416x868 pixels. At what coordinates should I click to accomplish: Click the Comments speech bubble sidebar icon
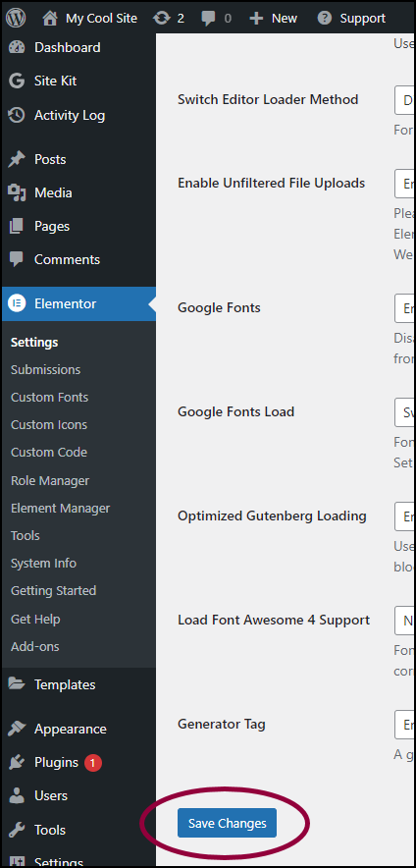[17, 259]
